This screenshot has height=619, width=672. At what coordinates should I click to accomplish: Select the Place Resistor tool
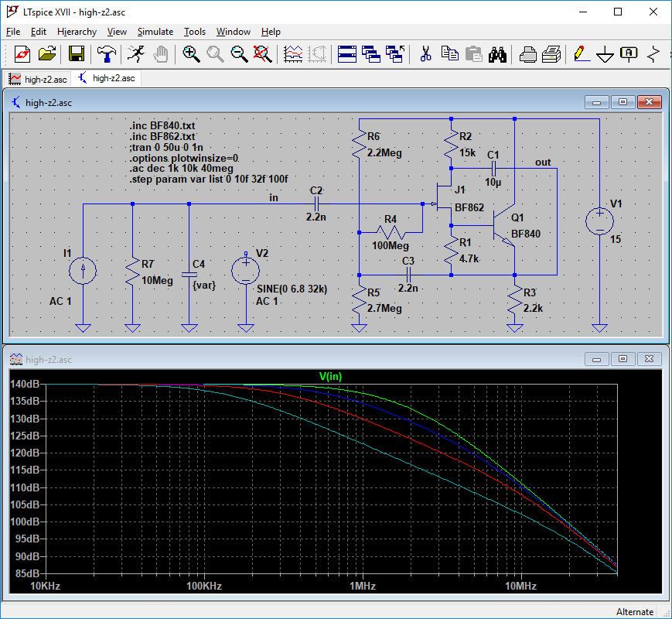click(653, 54)
